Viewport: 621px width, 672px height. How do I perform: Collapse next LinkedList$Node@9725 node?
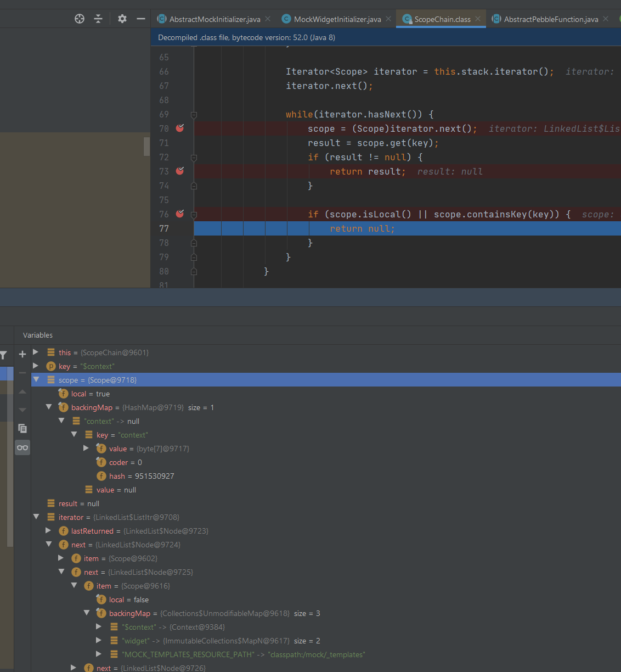pyautogui.click(x=61, y=572)
